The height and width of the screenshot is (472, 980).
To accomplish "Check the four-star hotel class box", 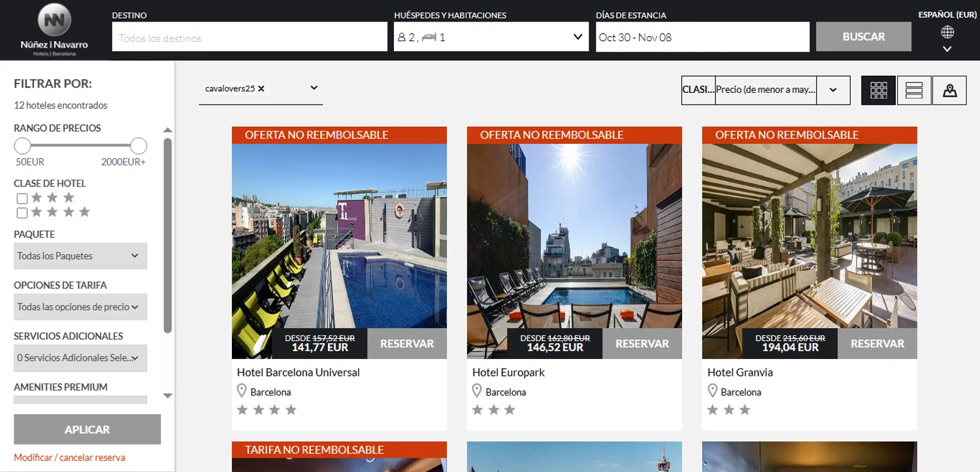I will [x=22, y=213].
